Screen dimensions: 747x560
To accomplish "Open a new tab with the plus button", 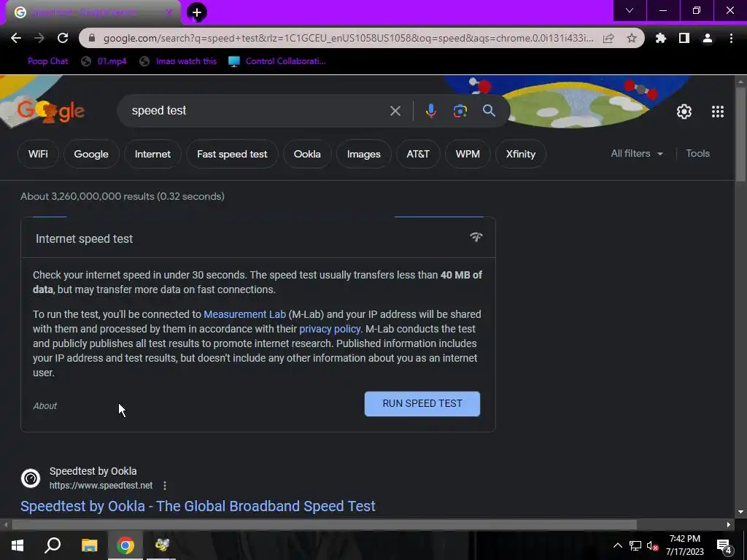I will point(197,13).
